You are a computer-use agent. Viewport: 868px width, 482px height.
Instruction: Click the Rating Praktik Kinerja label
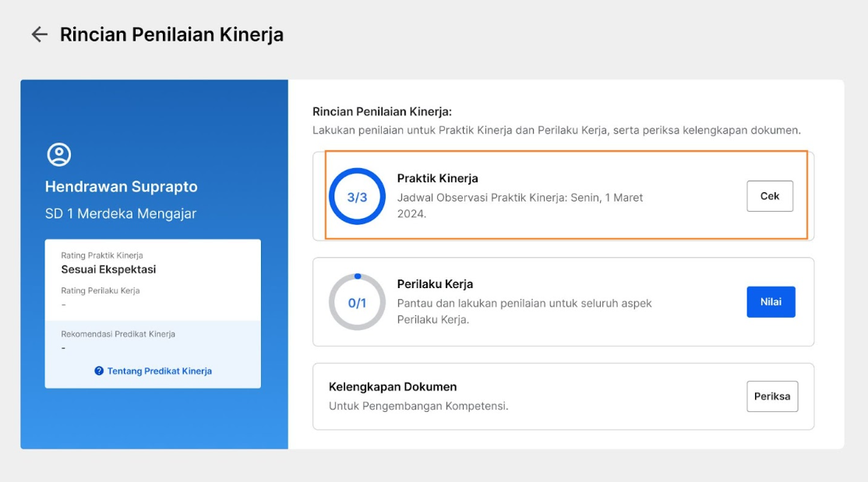(x=102, y=255)
